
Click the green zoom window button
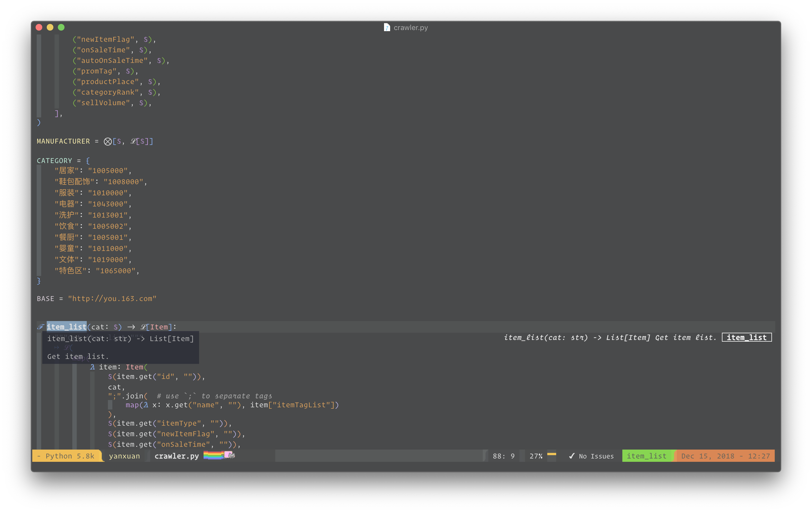[x=61, y=27]
